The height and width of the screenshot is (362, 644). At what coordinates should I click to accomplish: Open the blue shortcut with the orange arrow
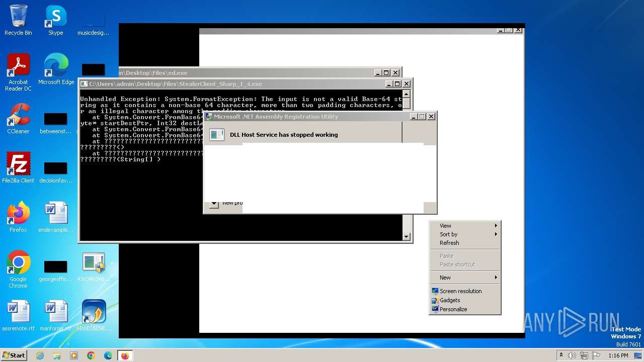pyautogui.click(x=94, y=316)
